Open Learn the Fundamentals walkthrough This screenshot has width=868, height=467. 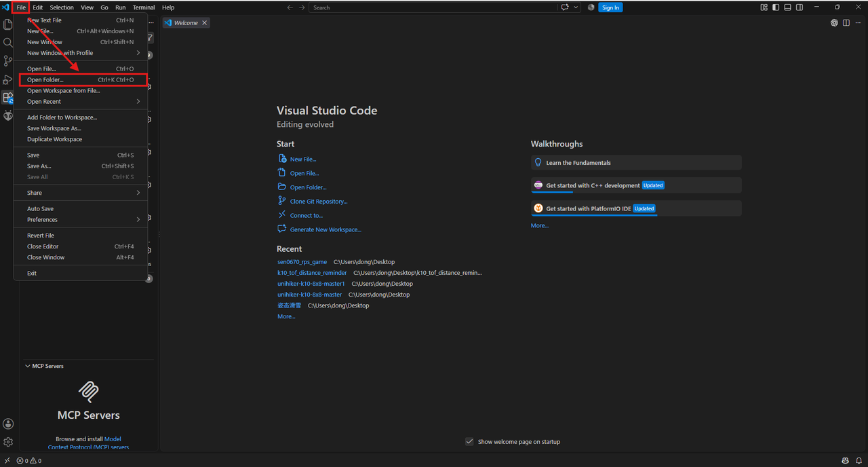[x=636, y=163]
